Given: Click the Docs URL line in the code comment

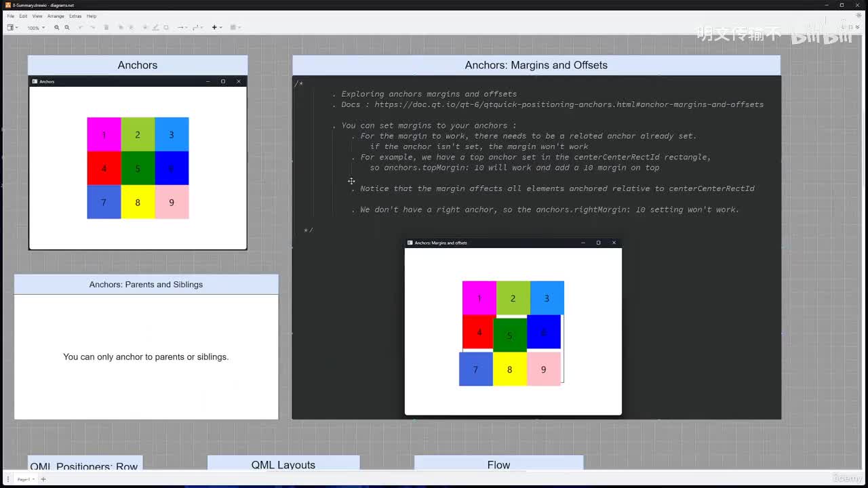Looking at the screenshot, I should [548, 104].
